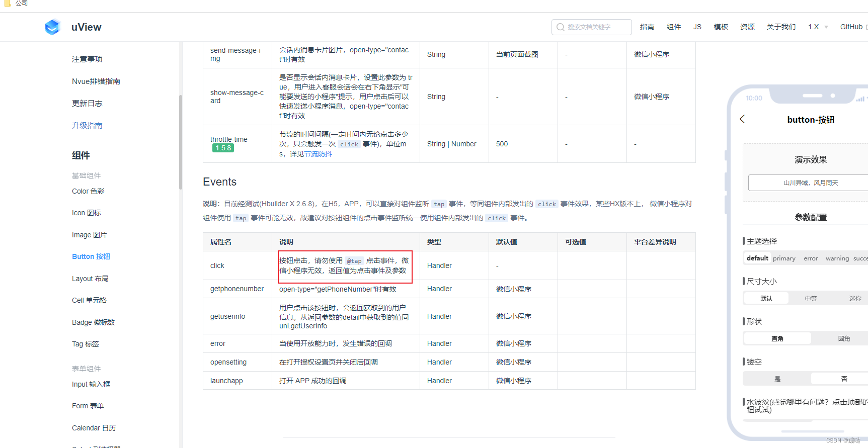Click the 山川异域，风月同天 demo button
This screenshot has width=868, height=448.
(x=811, y=183)
